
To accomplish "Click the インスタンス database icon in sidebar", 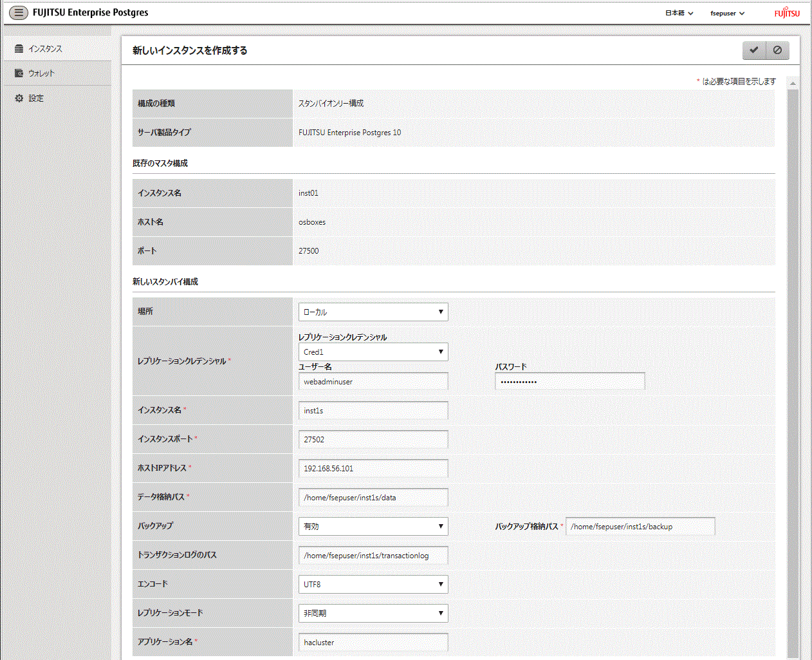I will (x=19, y=49).
